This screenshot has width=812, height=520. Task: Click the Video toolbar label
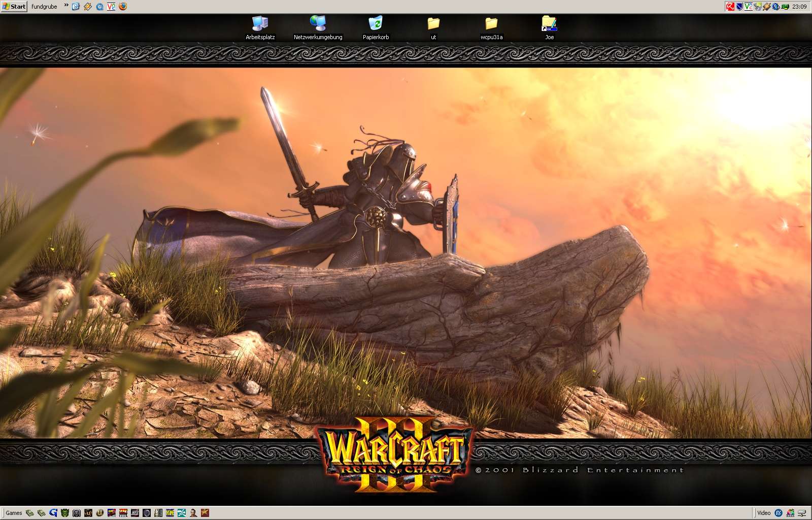763,513
